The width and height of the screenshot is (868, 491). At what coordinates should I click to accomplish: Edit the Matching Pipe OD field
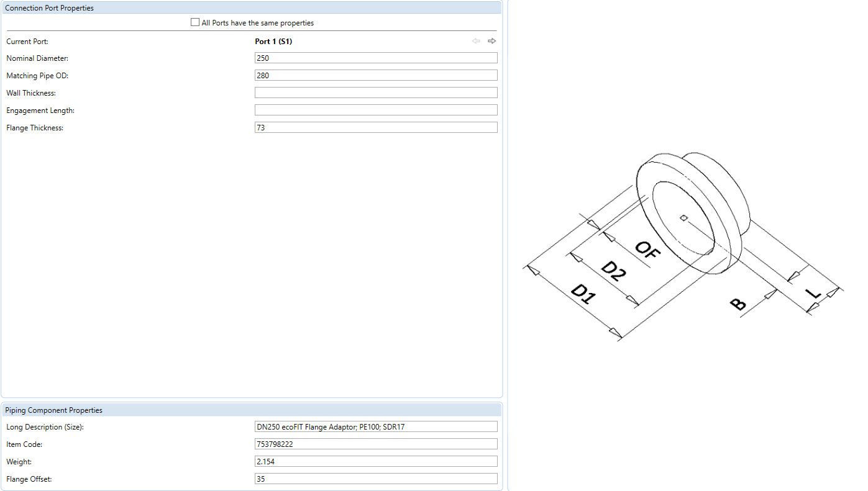pyautogui.click(x=376, y=75)
